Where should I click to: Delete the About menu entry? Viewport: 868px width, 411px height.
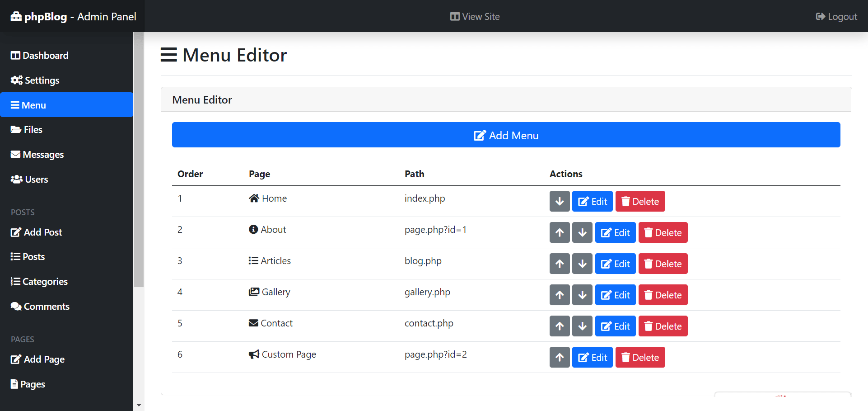[x=663, y=233]
